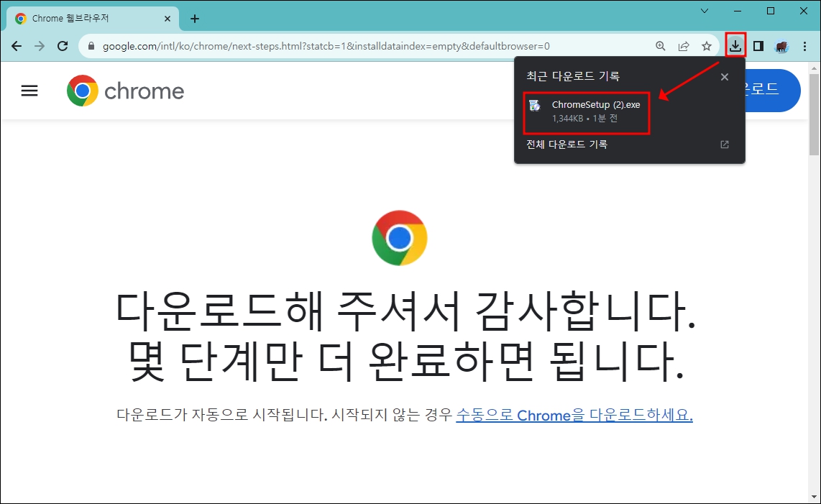
Task: Click the scrollbar down arrow
Action: (815, 498)
